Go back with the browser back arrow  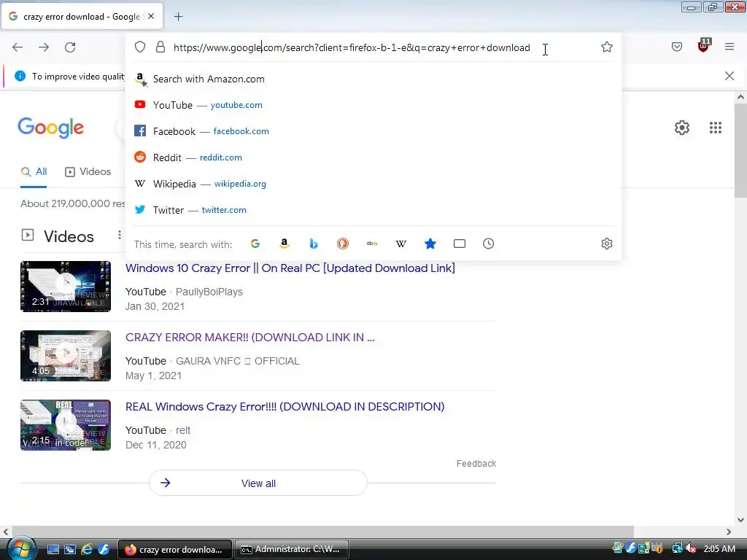click(x=18, y=47)
